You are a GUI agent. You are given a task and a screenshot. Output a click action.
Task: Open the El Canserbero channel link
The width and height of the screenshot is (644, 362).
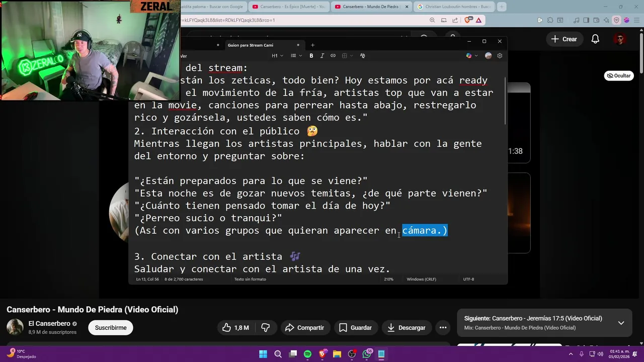click(x=49, y=324)
